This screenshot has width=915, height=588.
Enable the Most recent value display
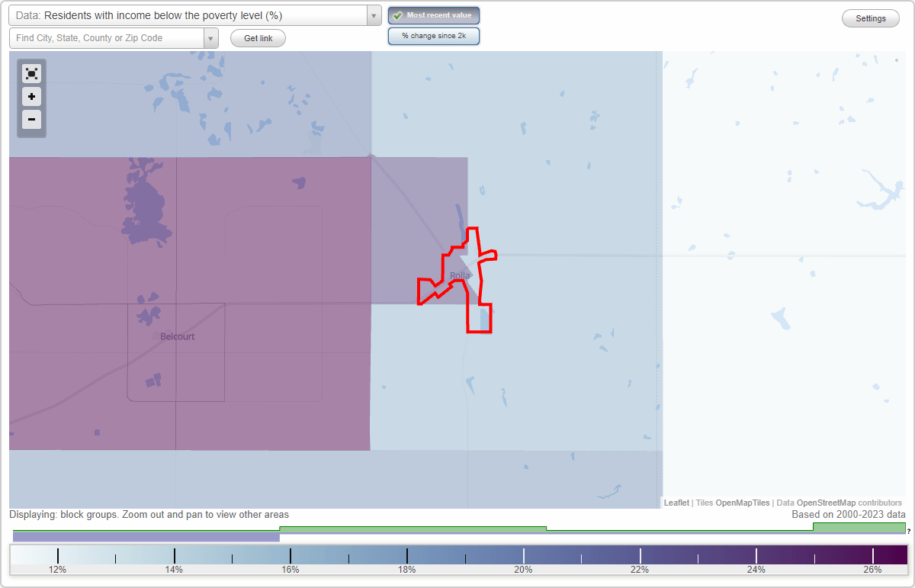(434, 15)
